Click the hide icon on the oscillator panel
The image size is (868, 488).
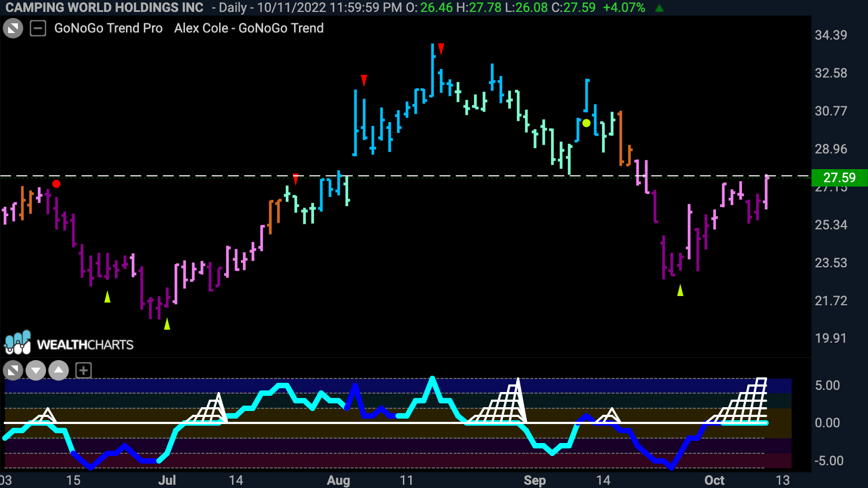[13, 371]
